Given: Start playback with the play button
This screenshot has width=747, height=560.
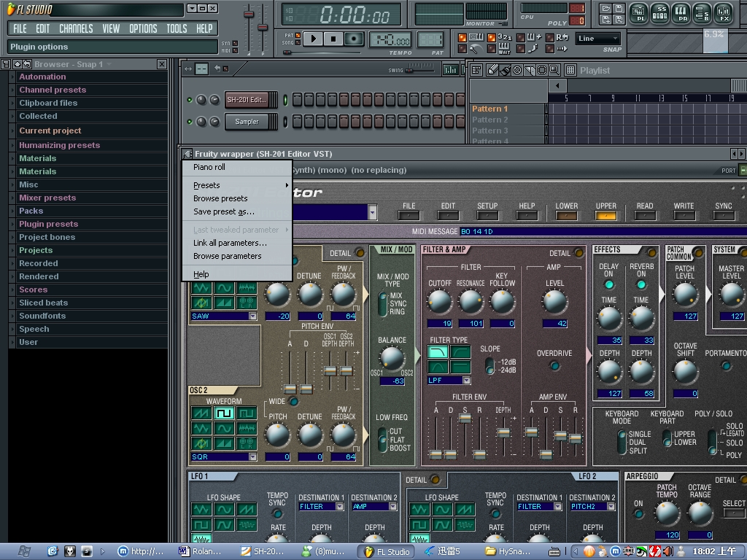Looking at the screenshot, I should 312,39.
